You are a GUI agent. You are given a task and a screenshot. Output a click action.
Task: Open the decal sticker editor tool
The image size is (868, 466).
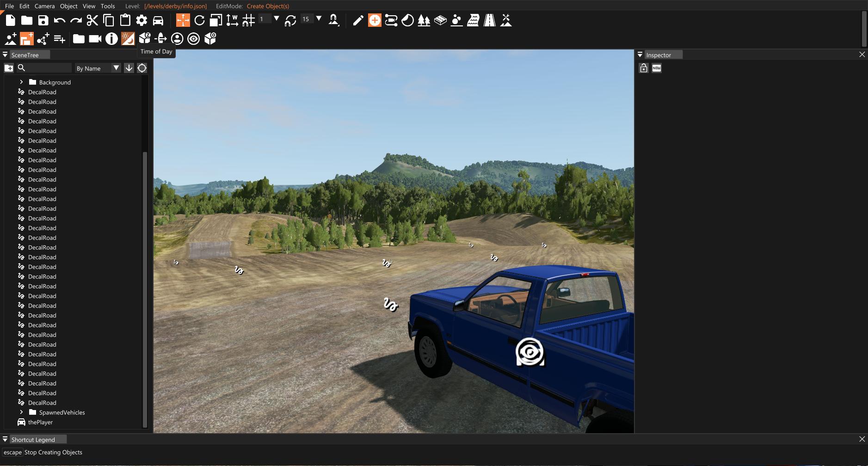[407, 20]
